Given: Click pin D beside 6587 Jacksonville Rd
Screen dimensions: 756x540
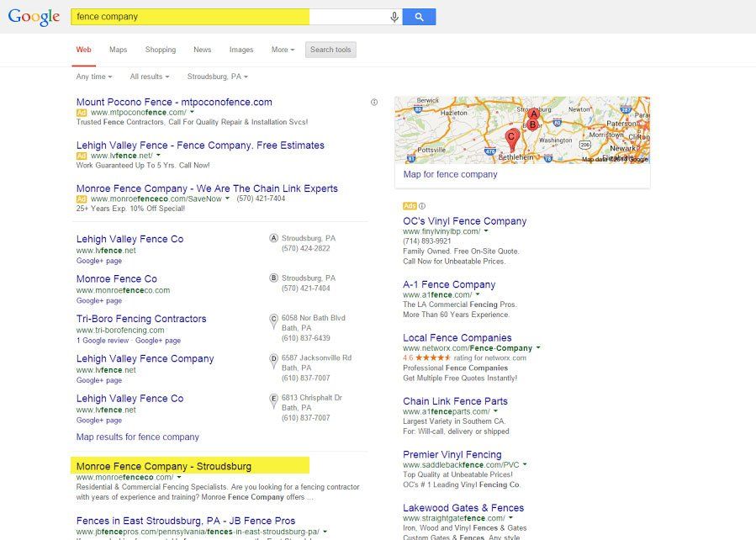Looking at the screenshot, I should [x=273, y=361].
